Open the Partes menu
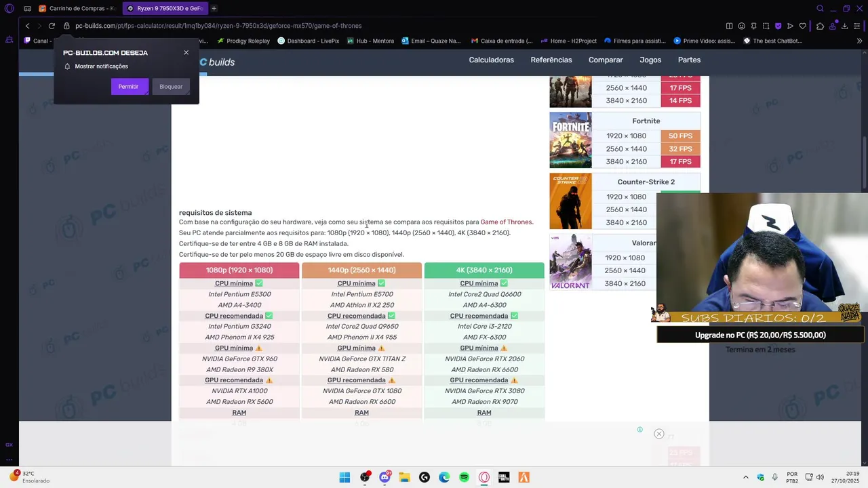The image size is (868, 488). (689, 60)
